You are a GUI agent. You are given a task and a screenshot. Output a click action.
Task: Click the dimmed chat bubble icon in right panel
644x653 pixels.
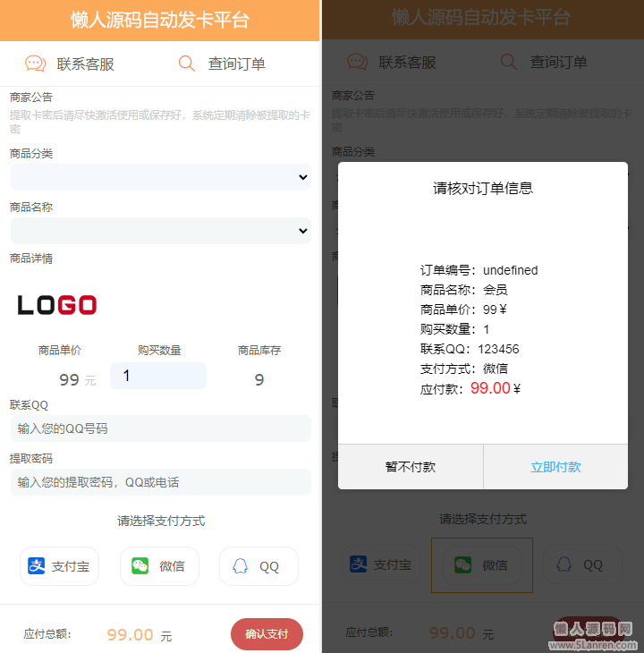coord(357,62)
